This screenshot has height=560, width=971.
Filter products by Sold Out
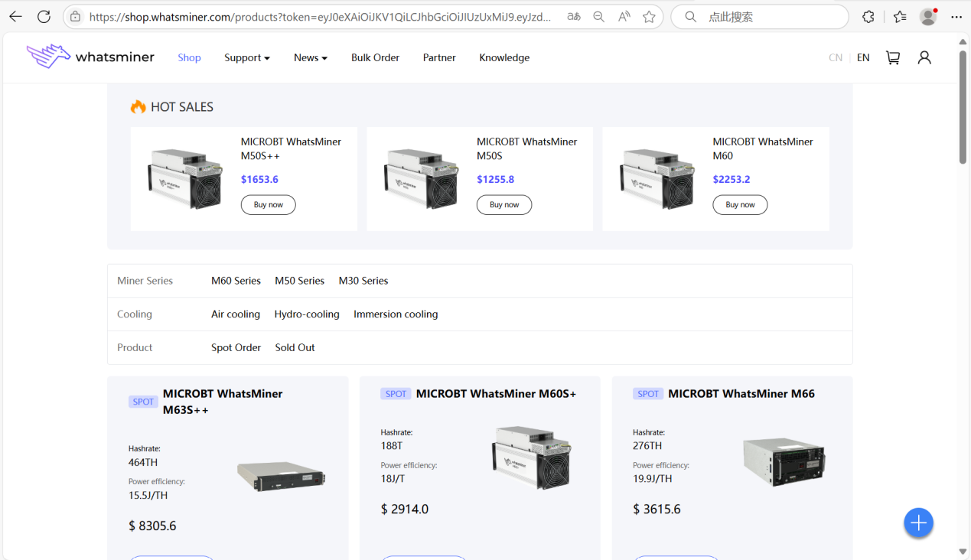[295, 347]
